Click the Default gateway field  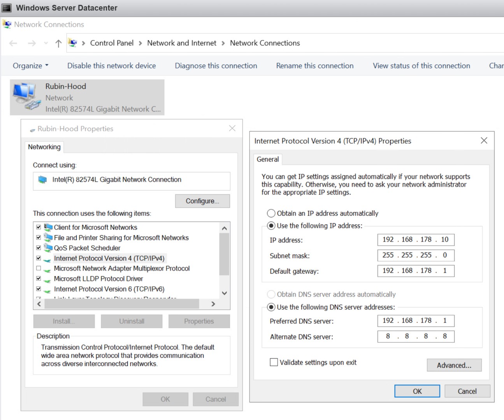pyautogui.click(x=416, y=271)
